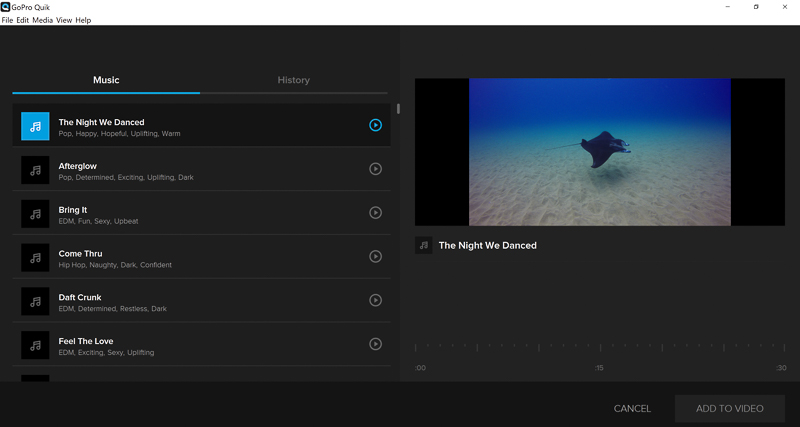Viewport: 800px width, 427px height.
Task: Click the blue music note icon of The Night We Danced
Action: pos(35,126)
